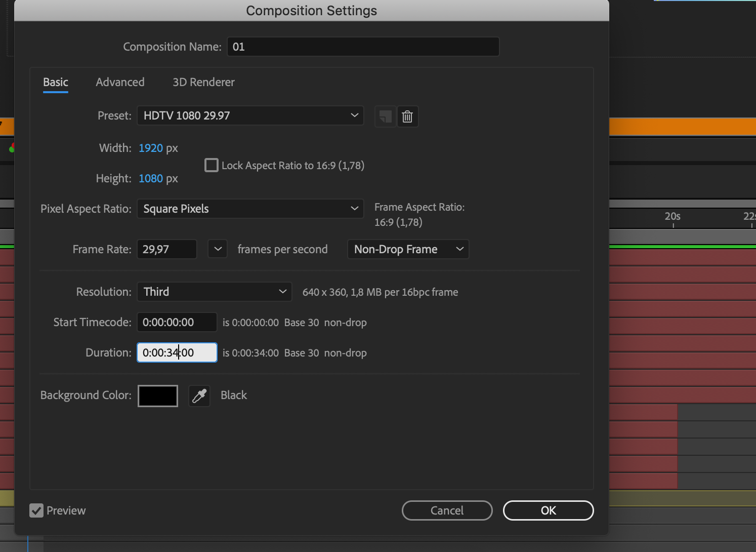Toggle the Preview checkbox
756x552 pixels.
(36, 510)
